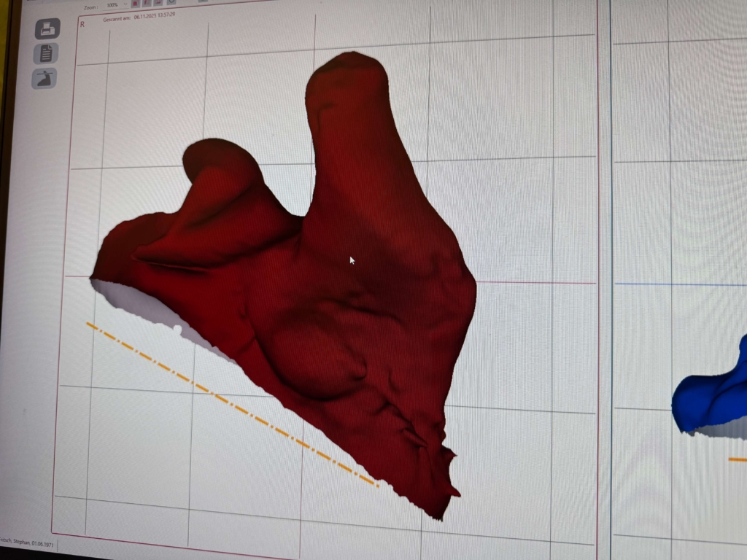The image size is (747, 560).
Task: Select the grid display toolbar icon
Action: click(160, 3)
